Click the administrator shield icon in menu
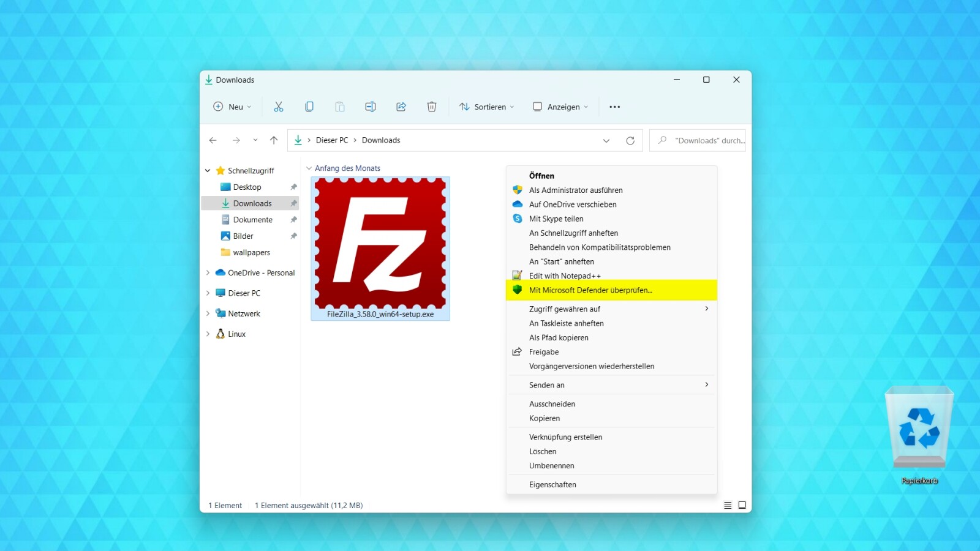This screenshot has width=980, height=551. (518, 190)
